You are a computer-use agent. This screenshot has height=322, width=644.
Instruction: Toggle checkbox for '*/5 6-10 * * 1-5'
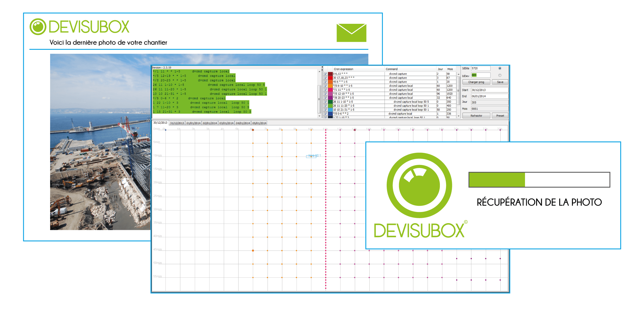click(325, 86)
